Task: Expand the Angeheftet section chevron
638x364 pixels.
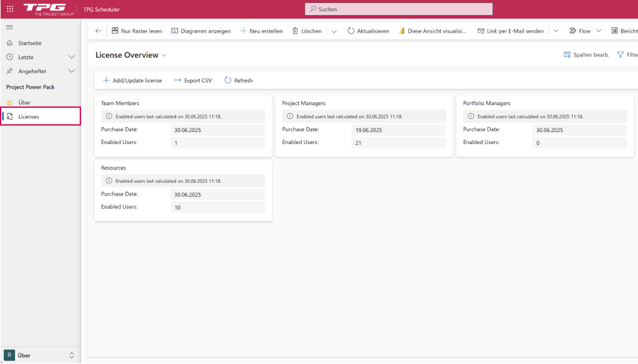Action: point(71,71)
